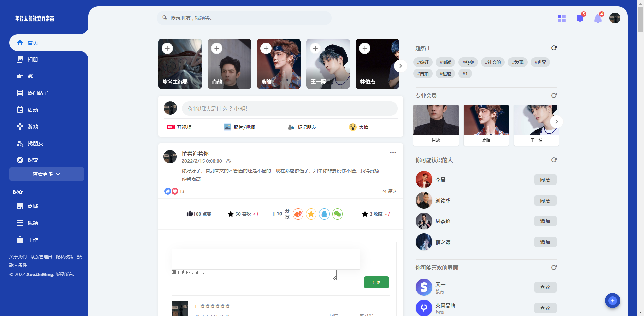Open post options three-dot menu
This screenshot has width=644, height=316.
(x=393, y=152)
